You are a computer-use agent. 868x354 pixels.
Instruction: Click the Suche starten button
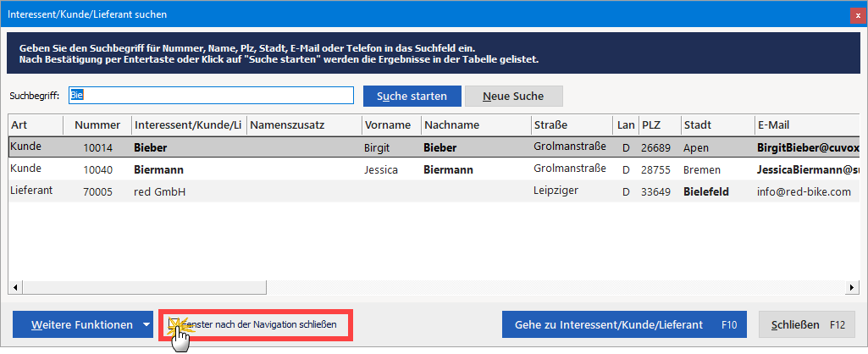(x=412, y=96)
